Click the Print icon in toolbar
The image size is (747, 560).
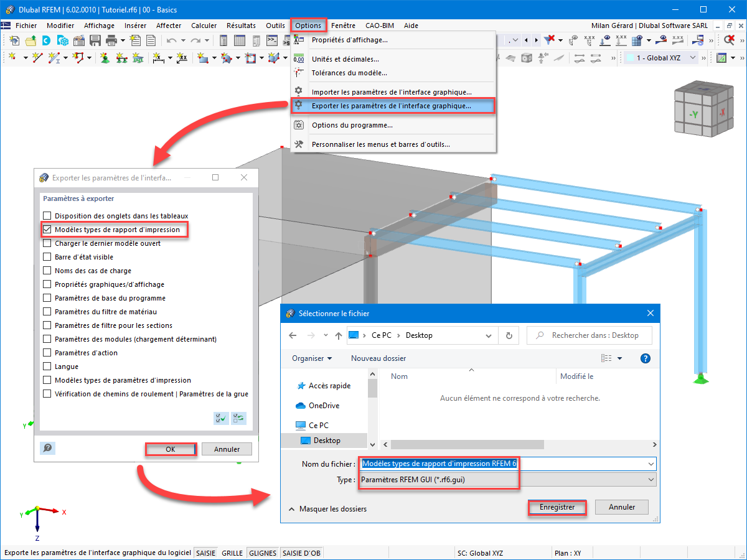pos(111,40)
